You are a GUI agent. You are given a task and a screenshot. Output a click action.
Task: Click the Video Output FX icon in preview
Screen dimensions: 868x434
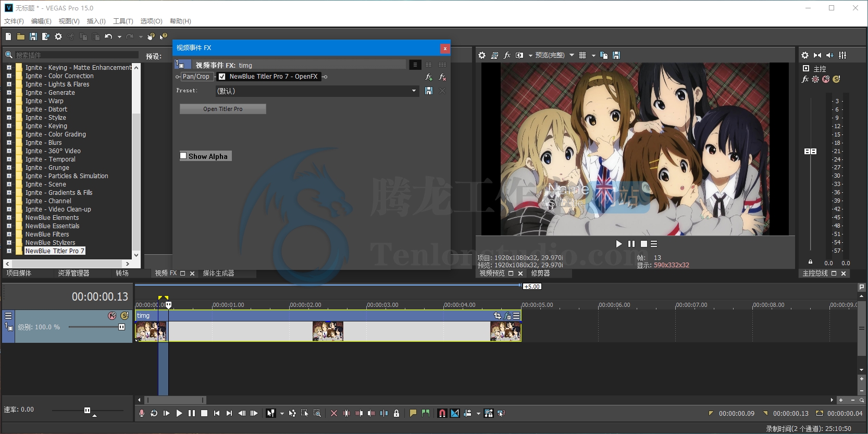pos(507,55)
